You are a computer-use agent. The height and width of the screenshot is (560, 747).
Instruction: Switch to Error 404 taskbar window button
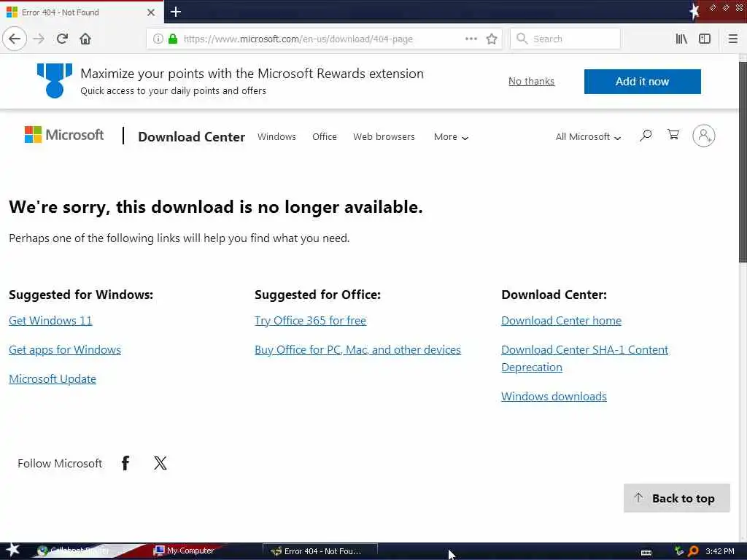pos(320,551)
